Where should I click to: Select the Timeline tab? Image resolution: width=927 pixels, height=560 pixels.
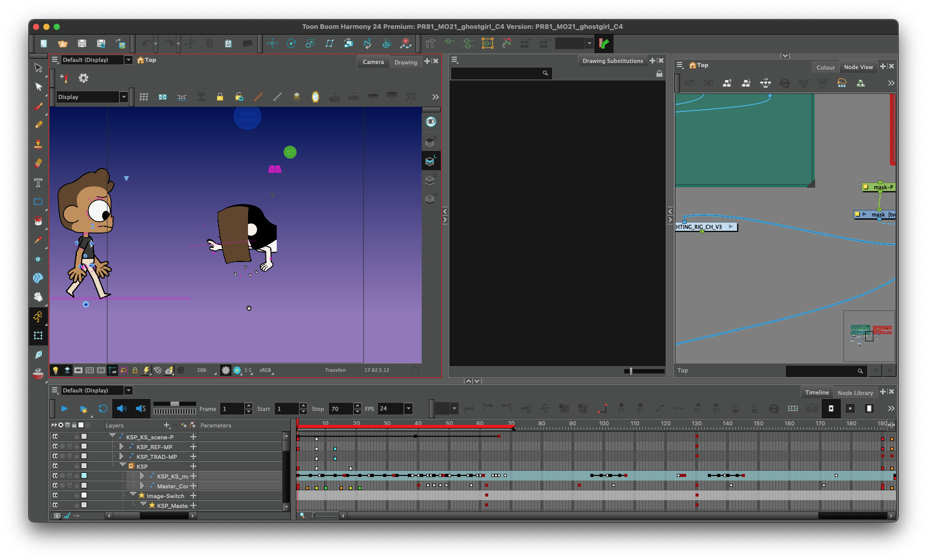coord(817,392)
